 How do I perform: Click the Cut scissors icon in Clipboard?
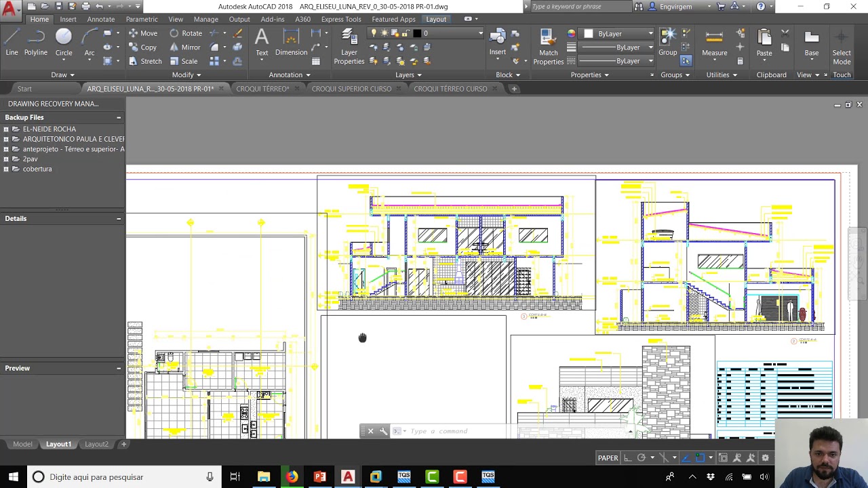(x=785, y=33)
